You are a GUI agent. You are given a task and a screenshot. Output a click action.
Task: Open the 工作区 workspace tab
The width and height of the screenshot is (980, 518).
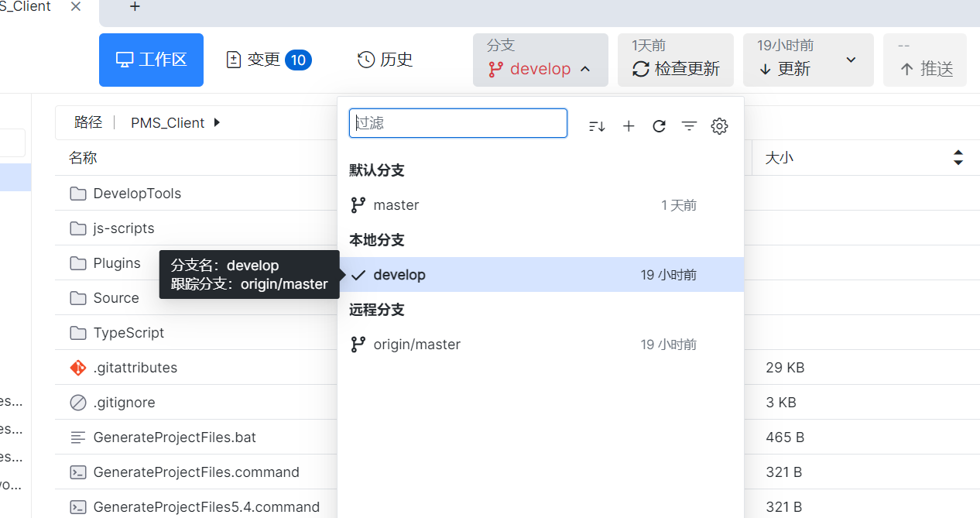[x=151, y=60]
